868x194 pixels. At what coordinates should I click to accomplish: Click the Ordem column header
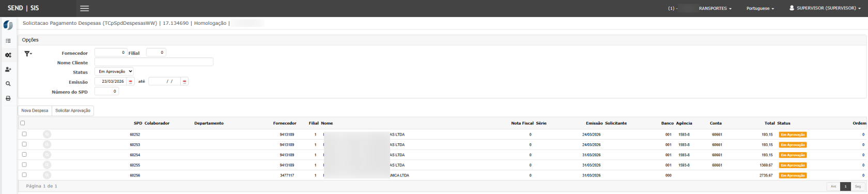[x=859, y=124]
